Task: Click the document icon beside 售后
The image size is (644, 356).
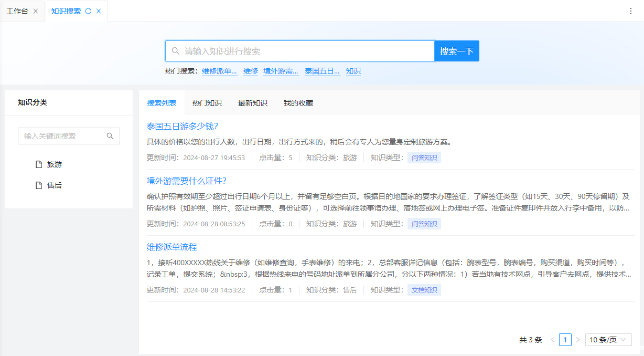Action: pyautogui.click(x=38, y=185)
